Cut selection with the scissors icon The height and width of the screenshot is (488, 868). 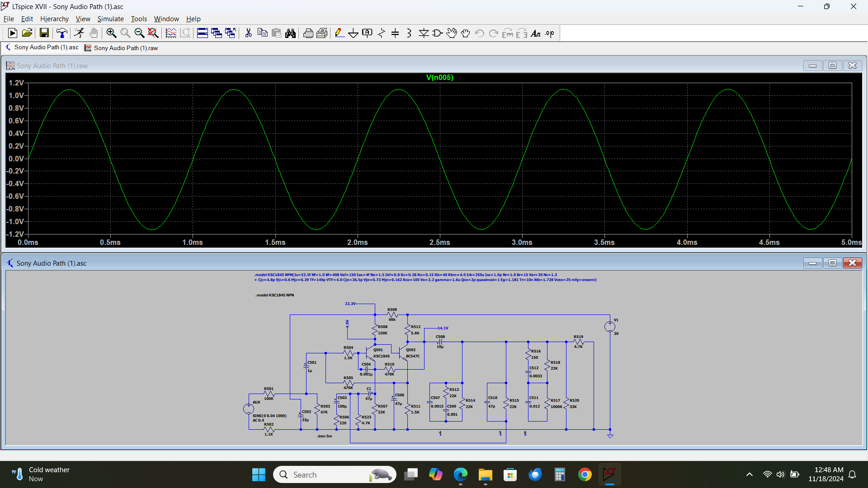click(248, 33)
